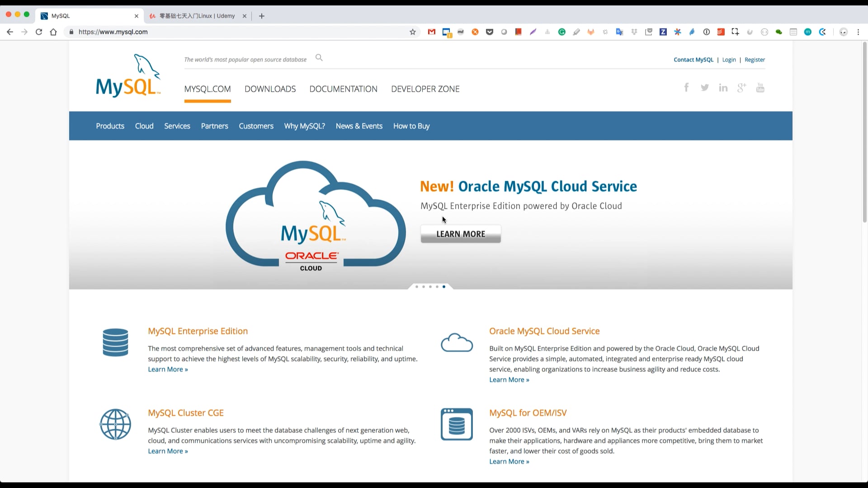Open Gmail from the browser extensions bar
868x488 pixels.
pyautogui.click(x=431, y=32)
